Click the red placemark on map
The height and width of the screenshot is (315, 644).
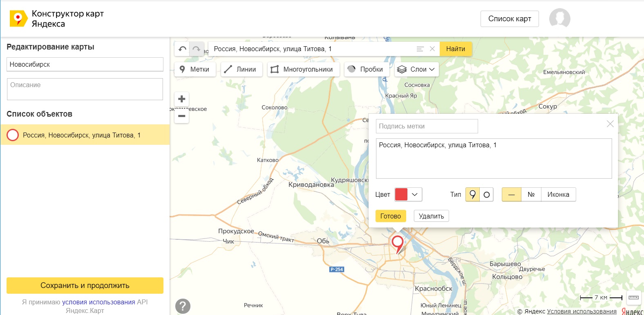(x=398, y=244)
